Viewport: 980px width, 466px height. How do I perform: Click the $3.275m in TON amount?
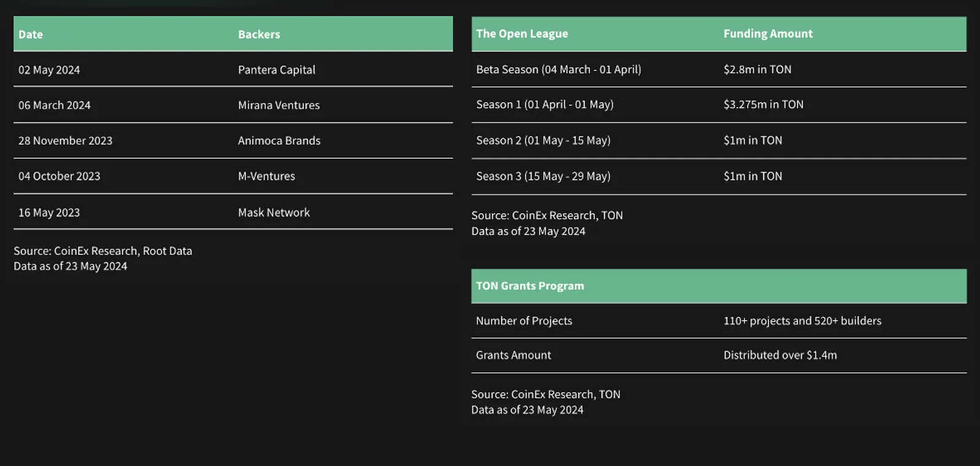tap(763, 105)
